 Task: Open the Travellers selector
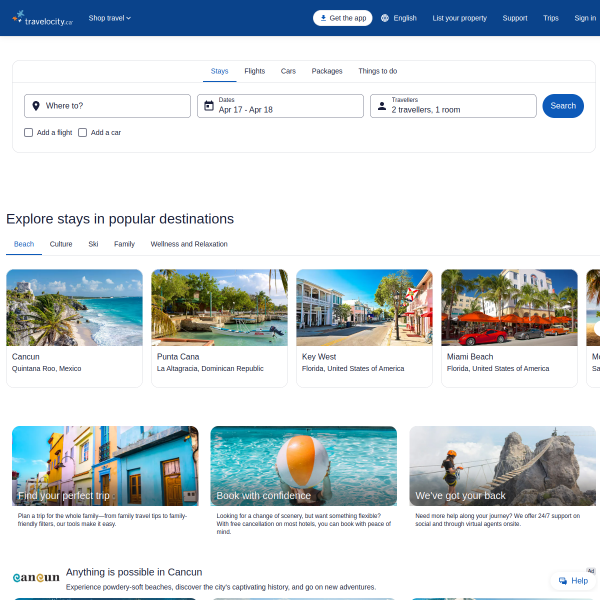coord(453,106)
